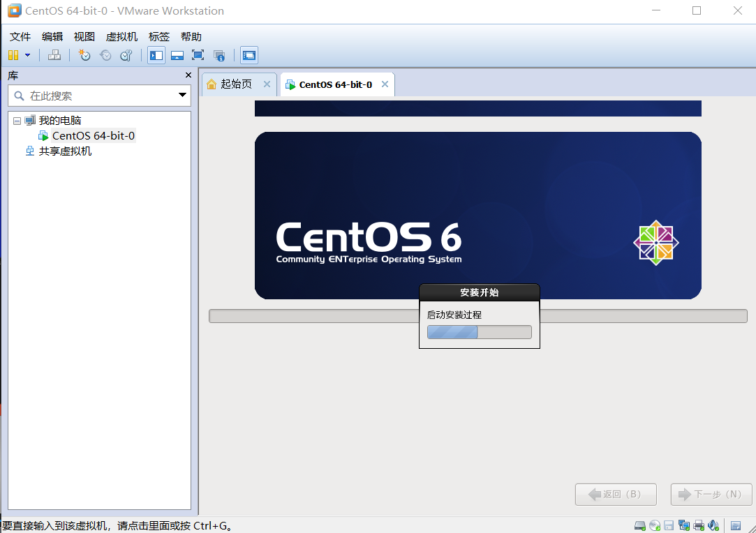Click the printer status icon
The image size is (756, 533).
click(x=699, y=526)
